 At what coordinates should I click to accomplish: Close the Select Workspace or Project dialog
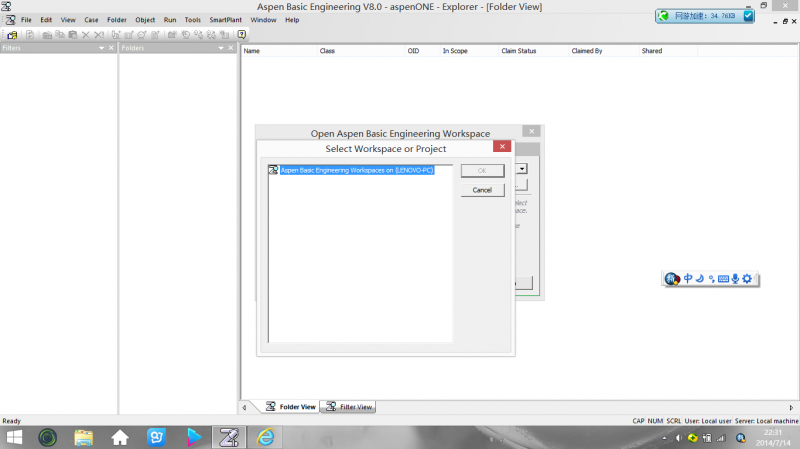[x=502, y=146]
